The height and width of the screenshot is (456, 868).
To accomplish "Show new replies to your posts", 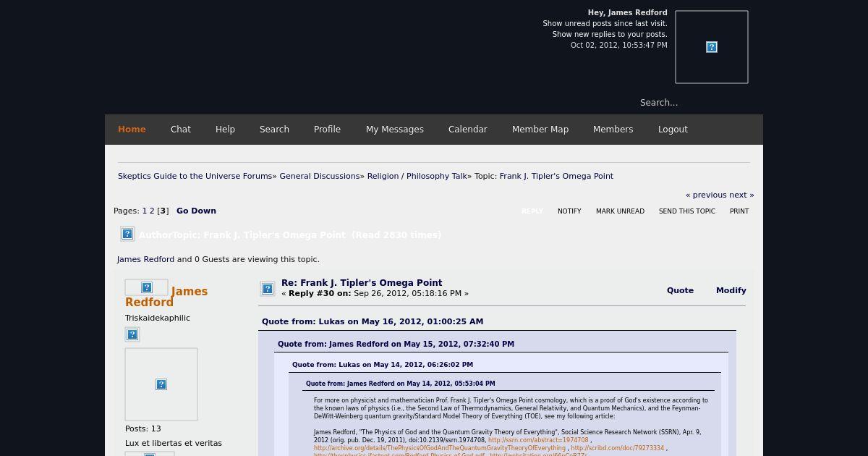I will point(610,35).
